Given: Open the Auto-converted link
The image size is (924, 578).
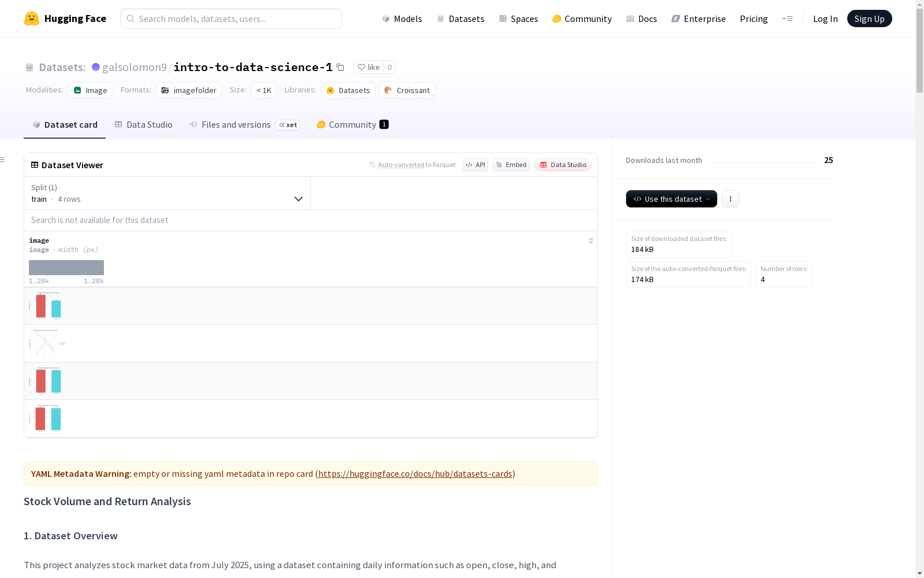Looking at the screenshot, I should [401, 165].
